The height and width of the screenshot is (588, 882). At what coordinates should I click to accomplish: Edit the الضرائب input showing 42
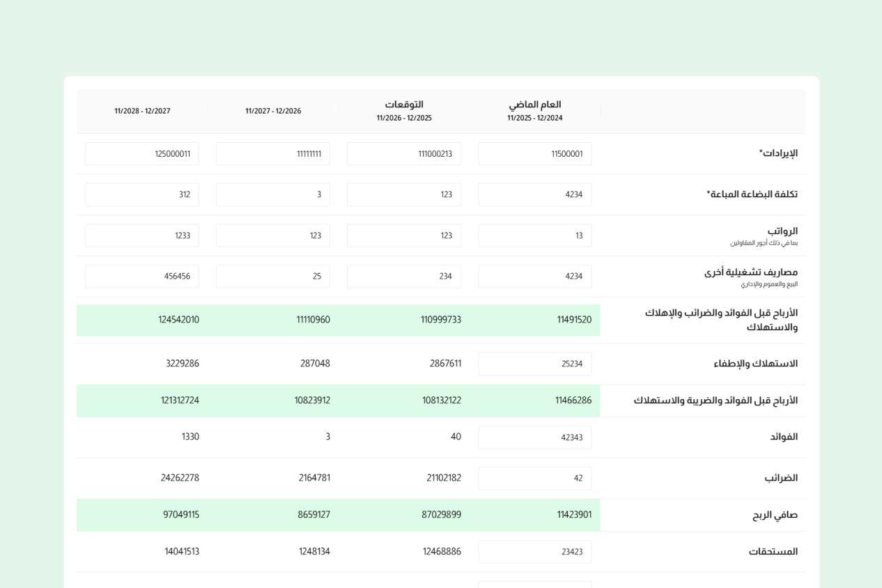(534, 478)
